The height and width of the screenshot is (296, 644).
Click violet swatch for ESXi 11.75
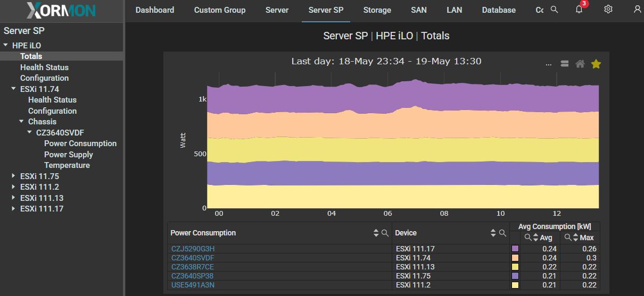[515, 276]
